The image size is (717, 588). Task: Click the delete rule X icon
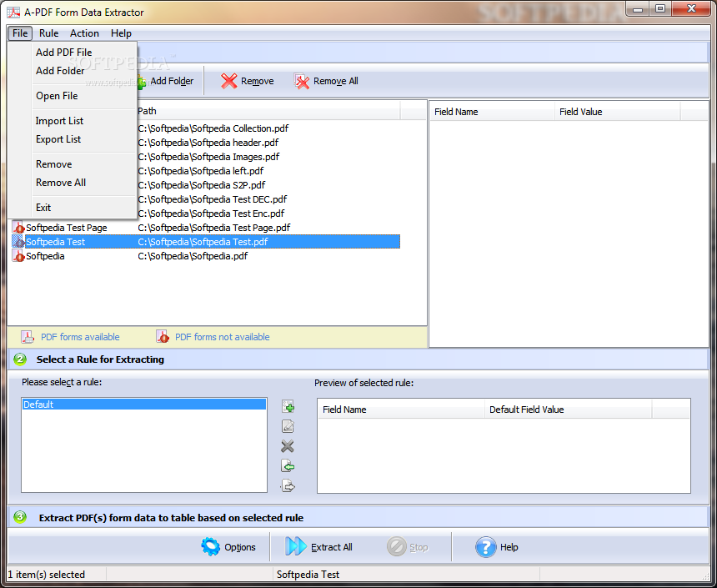(288, 446)
